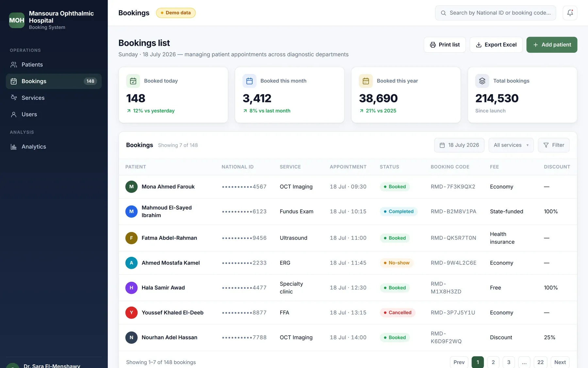This screenshot has height=368, width=588.
Task: Open the Bookings sidebar item
Action: pyautogui.click(x=54, y=81)
